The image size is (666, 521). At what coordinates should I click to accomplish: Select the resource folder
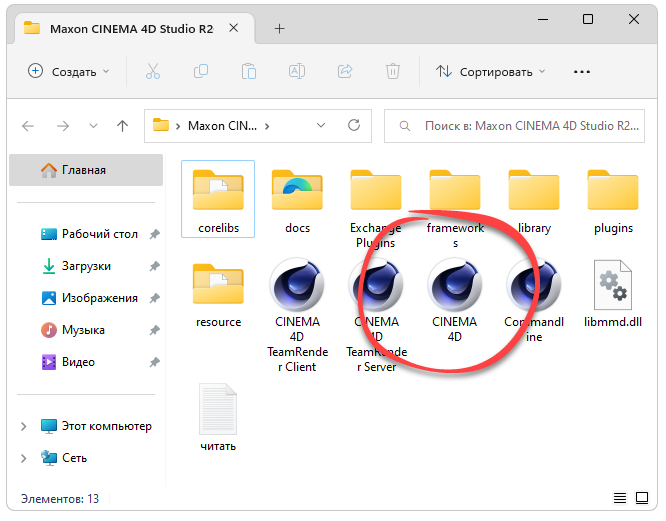pos(218,295)
